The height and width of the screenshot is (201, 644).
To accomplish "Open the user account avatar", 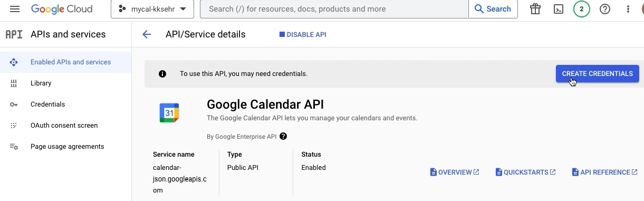I will pos(642,9).
